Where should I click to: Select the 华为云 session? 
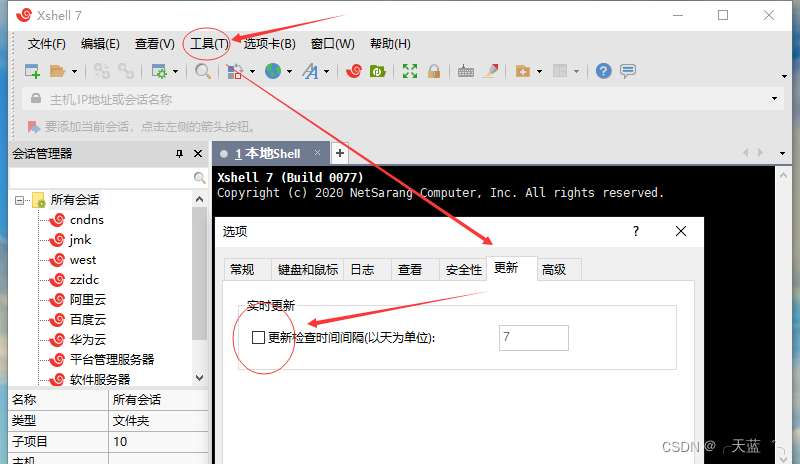point(88,339)
